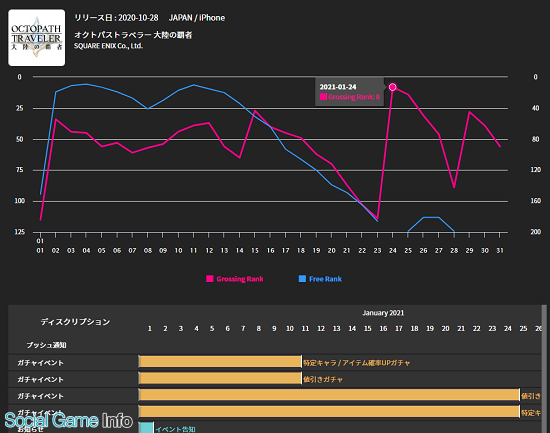The image size is (550, 433).
Task: Click the 2021-01-24 Grossing Rank tooltip
Action: [x=349, y=92]
